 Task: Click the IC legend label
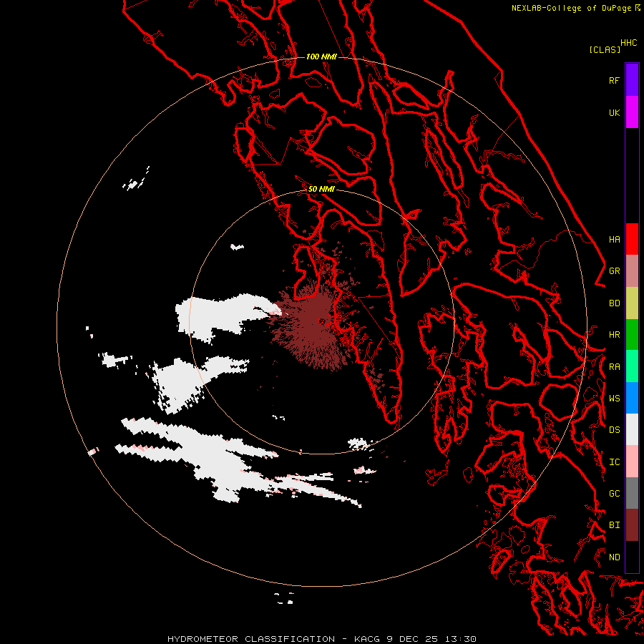614,462
